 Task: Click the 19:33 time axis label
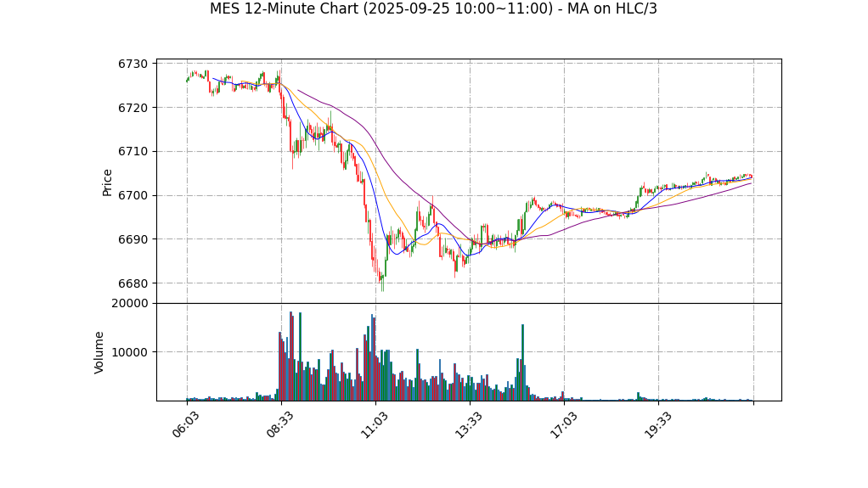tap(657, 425)
